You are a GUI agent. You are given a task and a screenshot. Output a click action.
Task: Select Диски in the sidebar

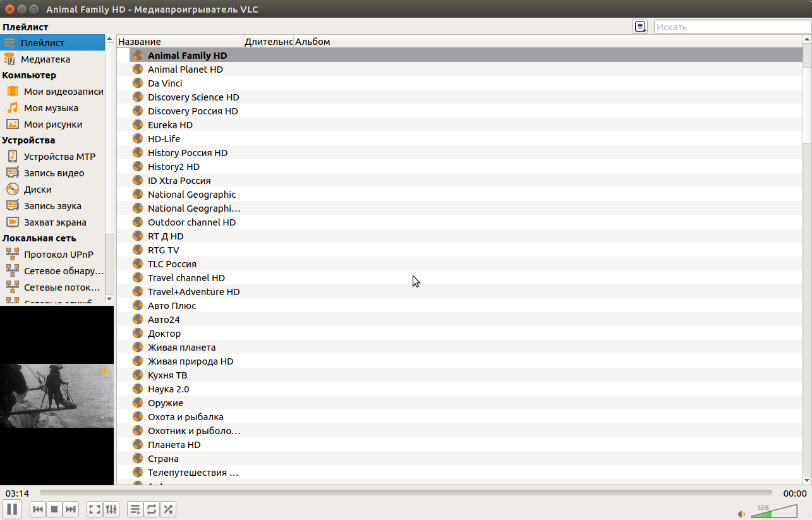(x=52, y=190)
